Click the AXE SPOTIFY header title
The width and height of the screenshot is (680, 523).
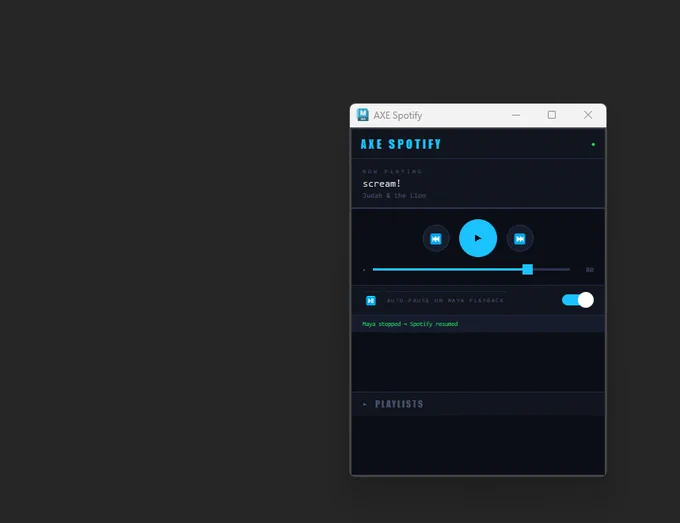point(401,144)
